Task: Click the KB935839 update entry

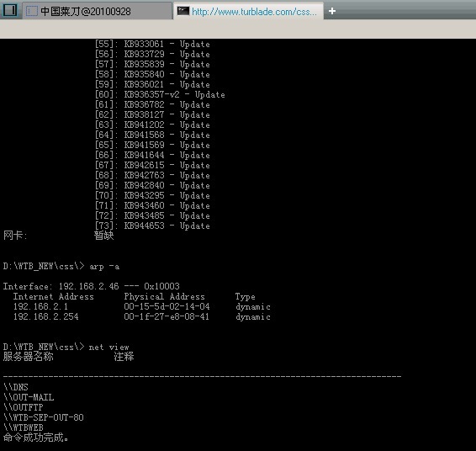Action: 152,64
